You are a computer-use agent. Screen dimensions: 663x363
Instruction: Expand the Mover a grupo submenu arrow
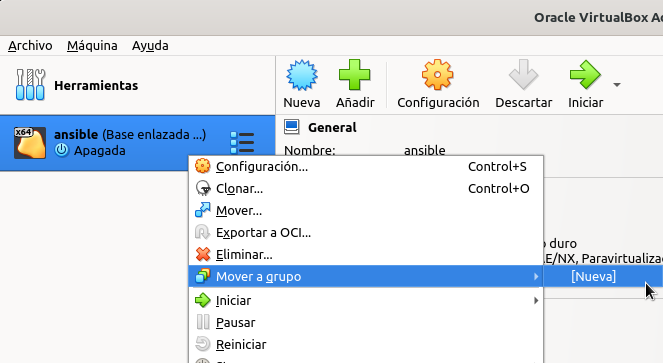(x=536, y=277)
